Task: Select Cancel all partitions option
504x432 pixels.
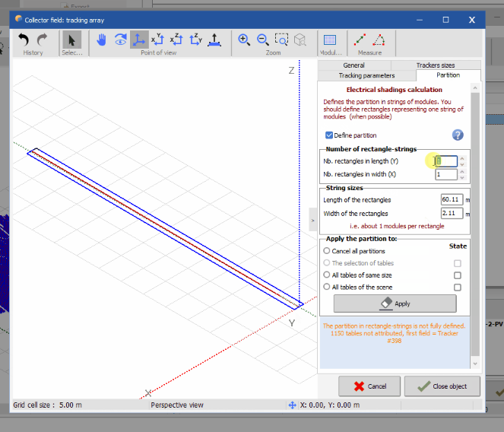Action: (327, 250)
